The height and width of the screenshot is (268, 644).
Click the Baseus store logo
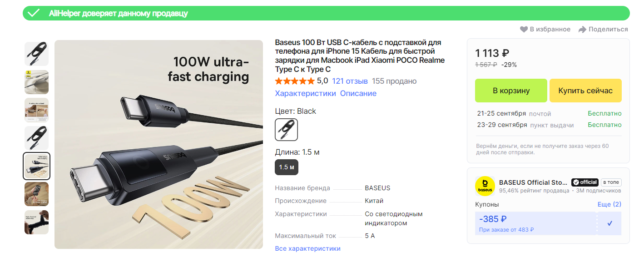point(485,187)
